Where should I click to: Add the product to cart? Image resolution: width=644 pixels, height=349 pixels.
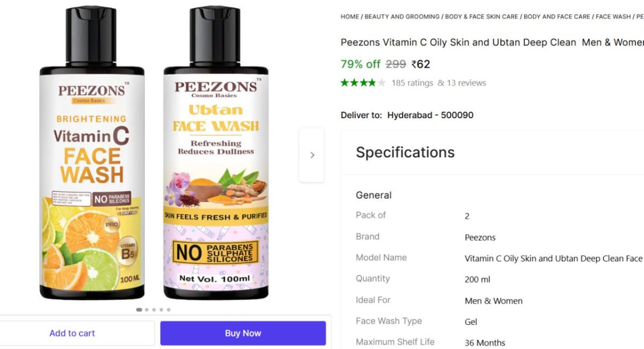pos(72,333)
